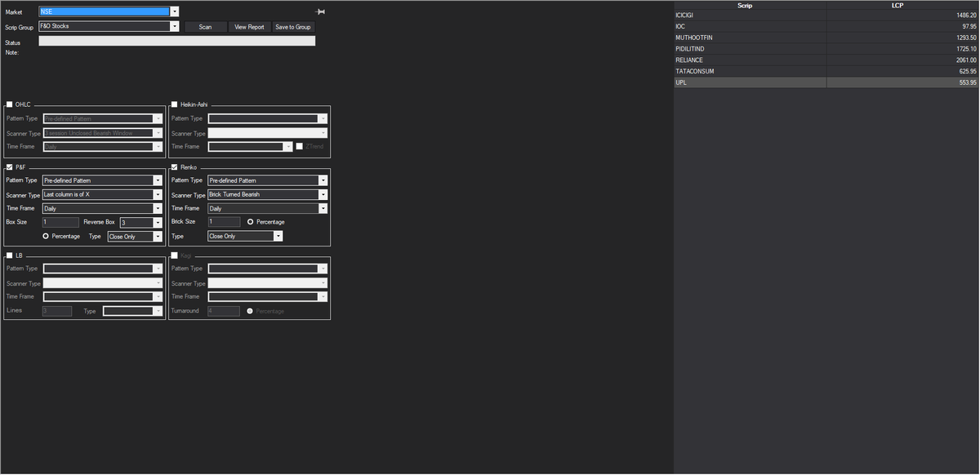980x475 pixels.
Task: Select Renko Percentage radio button
Action: pyautogui.click(x=251, y=222)
